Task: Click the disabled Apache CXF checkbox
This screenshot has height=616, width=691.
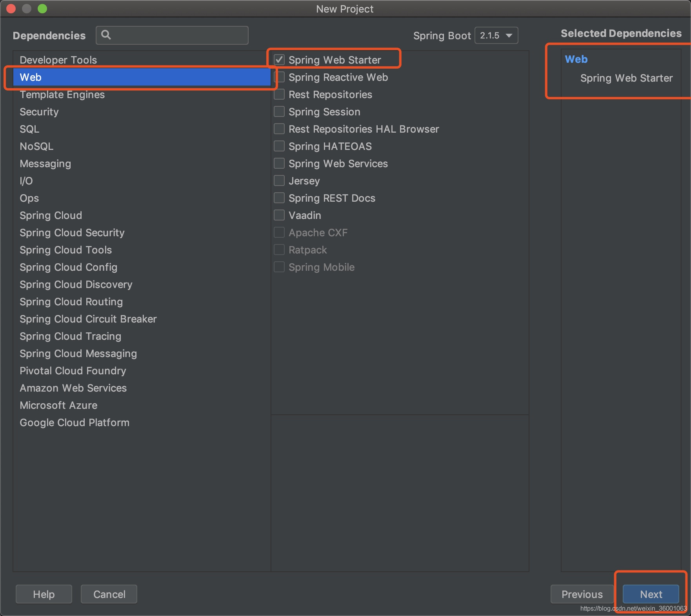Action: click(279, 232)
